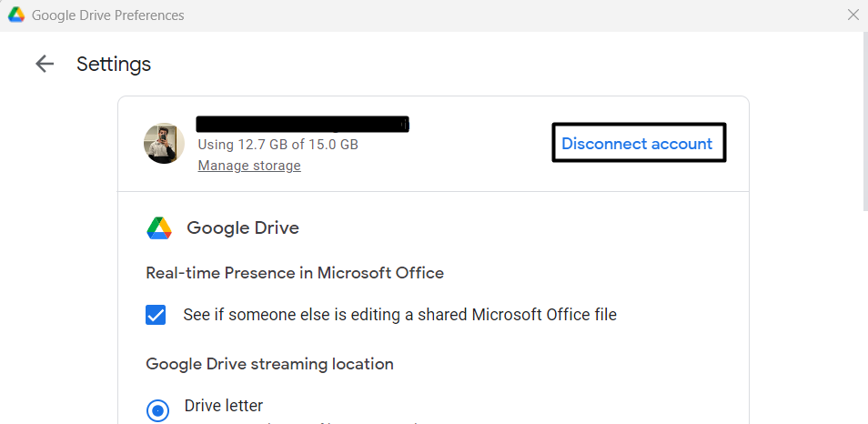The width and height of the screenshot is (868, 424).
Task: Click the Using 12.7 GB storage text
Action: tap(278, 145)
